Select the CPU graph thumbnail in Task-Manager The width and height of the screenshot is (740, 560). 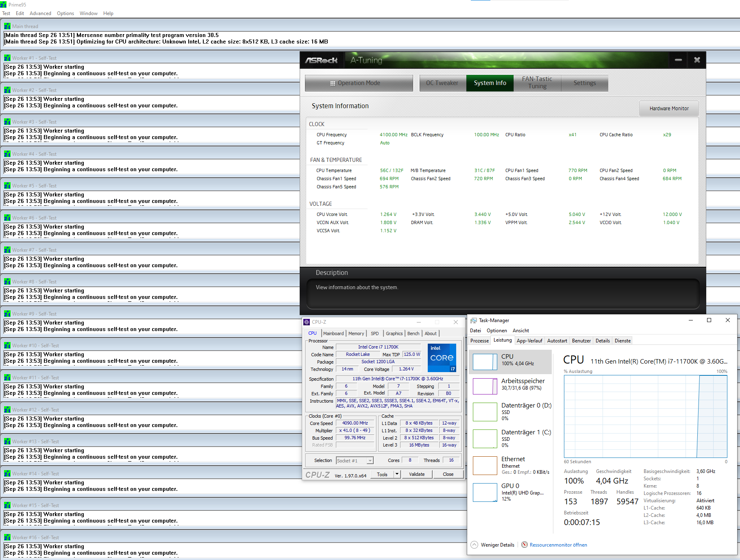point(485,362)
